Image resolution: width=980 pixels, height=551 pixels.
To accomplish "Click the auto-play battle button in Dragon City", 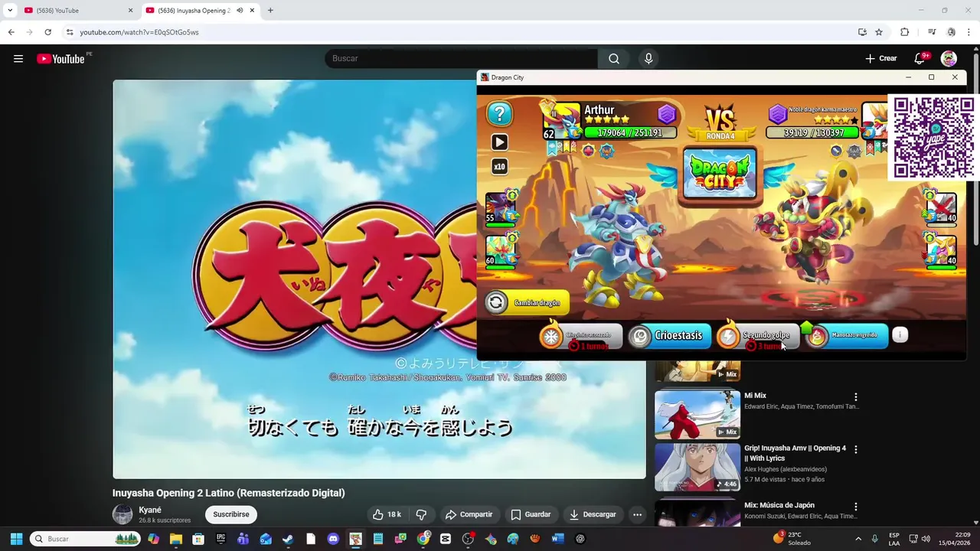I will click(499, 142).
